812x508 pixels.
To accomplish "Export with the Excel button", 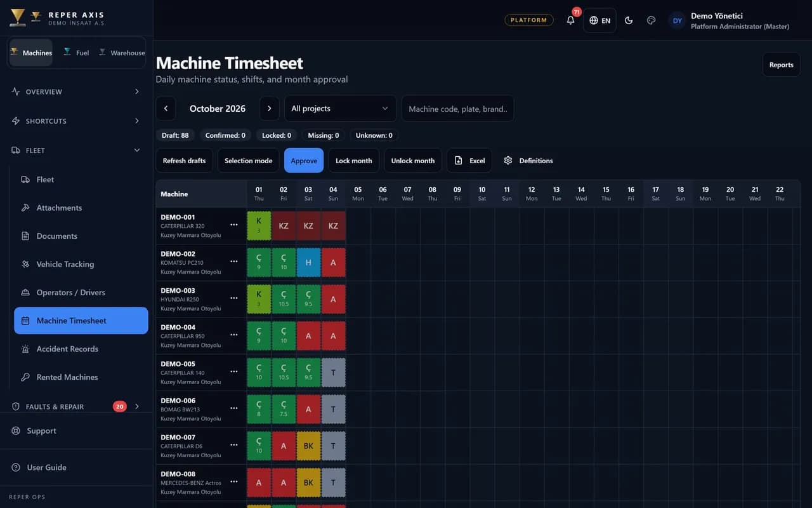I will 469,161.
